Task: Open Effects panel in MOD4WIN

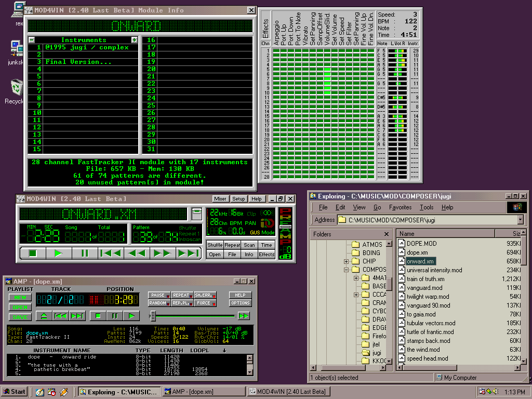Action: pyautogui.click(x=267, y=255)
